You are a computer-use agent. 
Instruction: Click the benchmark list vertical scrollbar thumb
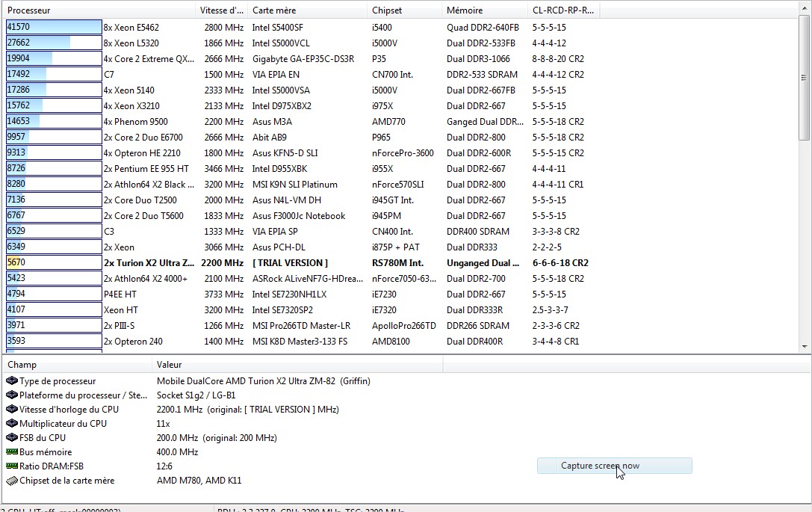(805, 78)
